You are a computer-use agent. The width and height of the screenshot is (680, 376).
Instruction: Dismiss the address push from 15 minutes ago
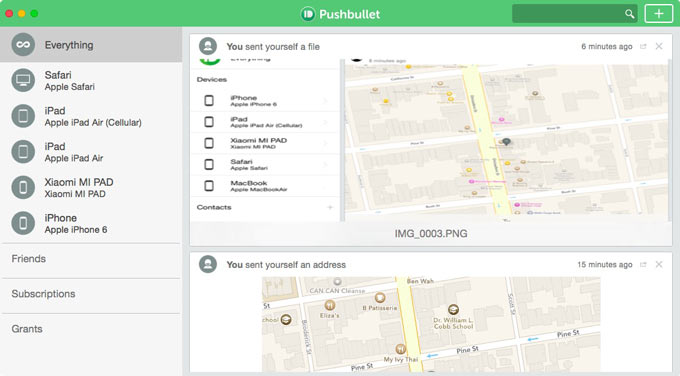659,264
